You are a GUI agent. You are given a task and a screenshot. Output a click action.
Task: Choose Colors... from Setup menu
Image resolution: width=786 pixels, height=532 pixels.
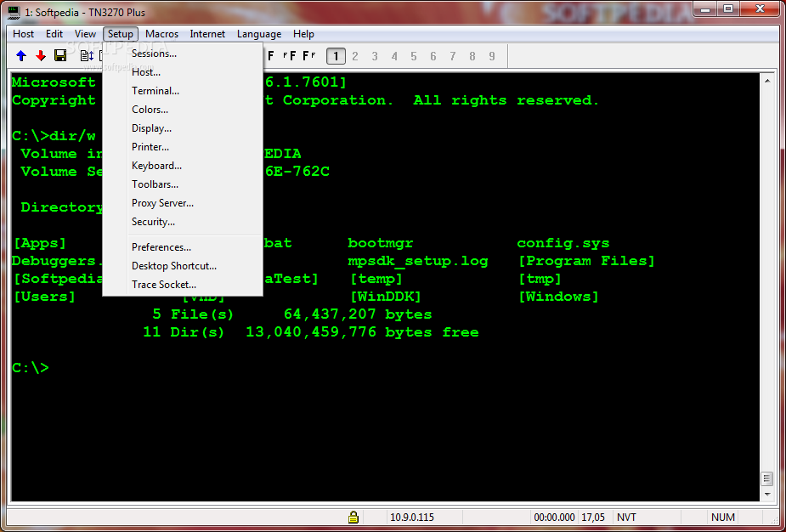coord(183,110)
